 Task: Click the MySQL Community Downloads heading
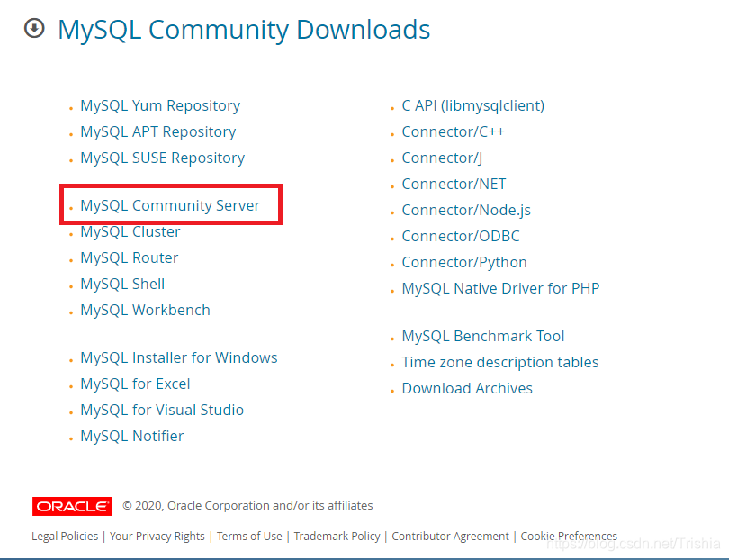(244, 30)
